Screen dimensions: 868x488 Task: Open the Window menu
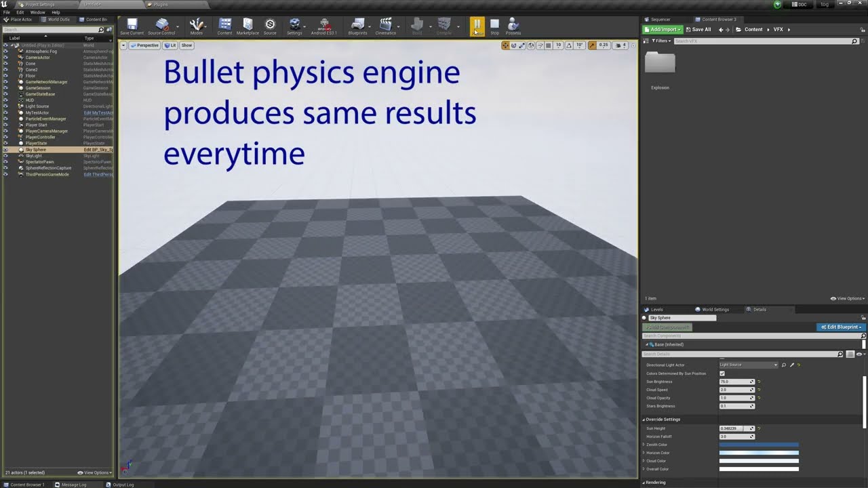38,12
